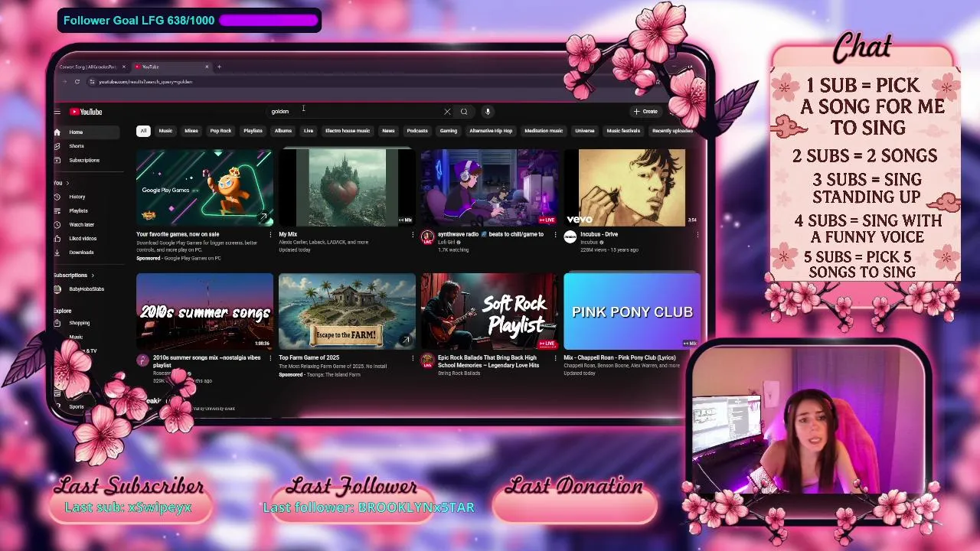
Task: Open Epic Rock Ballads video title
Action: click(x=488, y=361)
